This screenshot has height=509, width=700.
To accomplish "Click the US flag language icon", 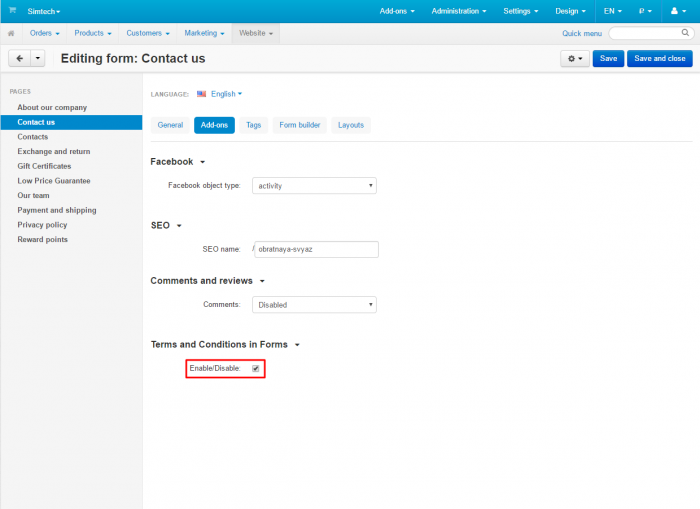I will [201, 94].
